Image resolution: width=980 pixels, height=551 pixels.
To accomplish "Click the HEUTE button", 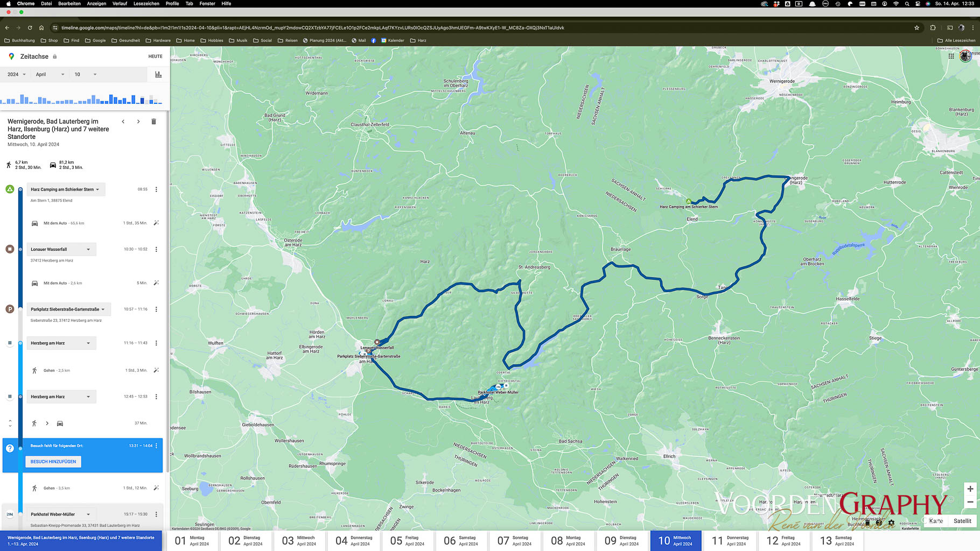I will 155,56.
